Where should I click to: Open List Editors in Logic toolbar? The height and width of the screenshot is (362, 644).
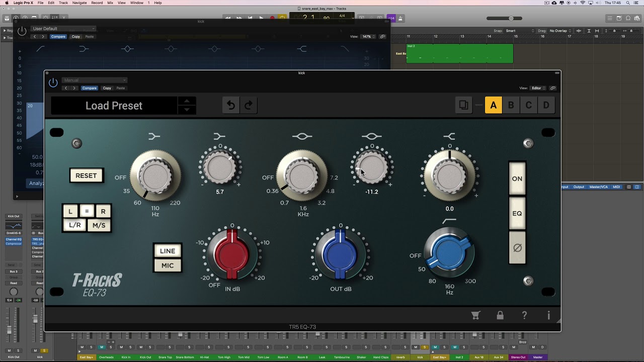(x=610, y=19)
